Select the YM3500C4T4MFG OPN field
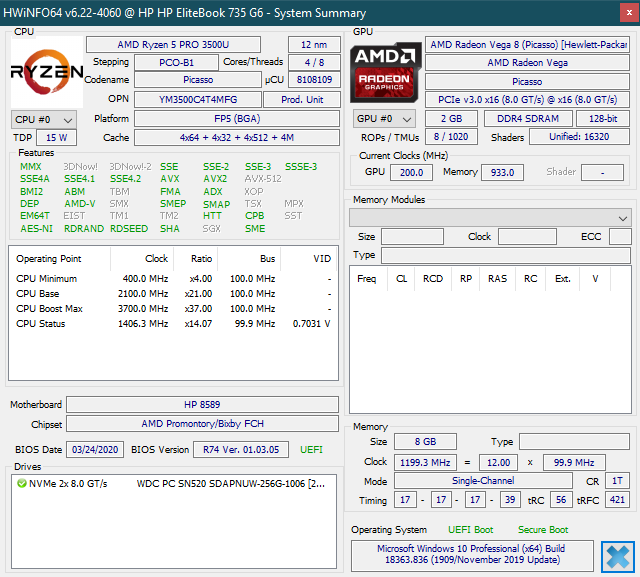640x577 pixels. coord(198,100)
